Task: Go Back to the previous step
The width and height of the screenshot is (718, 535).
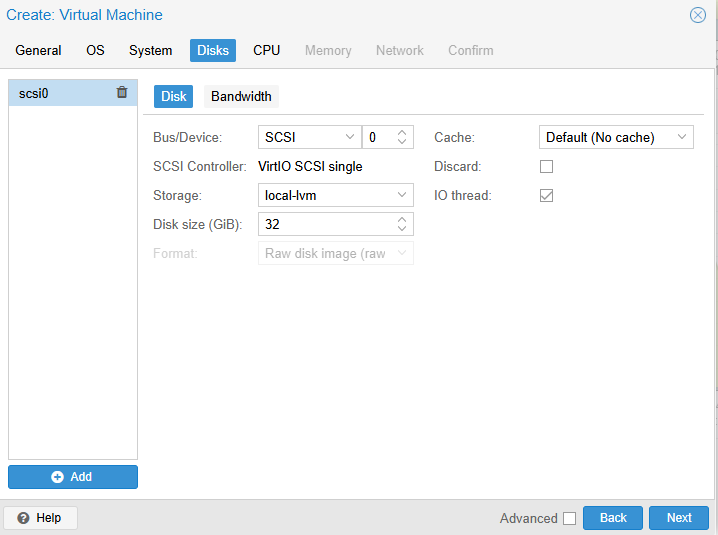Action: tap(613, 518)
